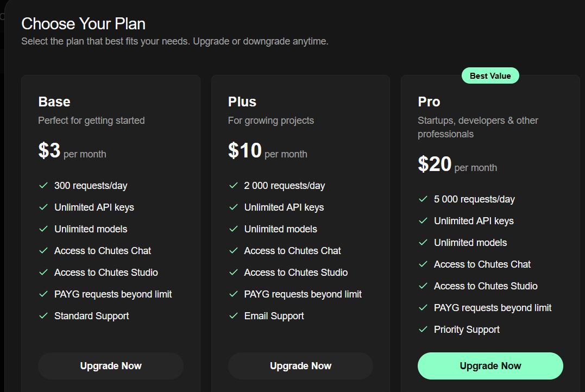Select the Plus plan title

pyautogui.click(x=242, y=102)
